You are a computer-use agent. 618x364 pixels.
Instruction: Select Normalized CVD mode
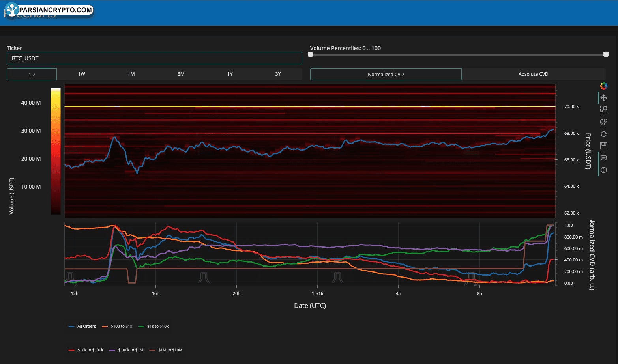[386, 74]
